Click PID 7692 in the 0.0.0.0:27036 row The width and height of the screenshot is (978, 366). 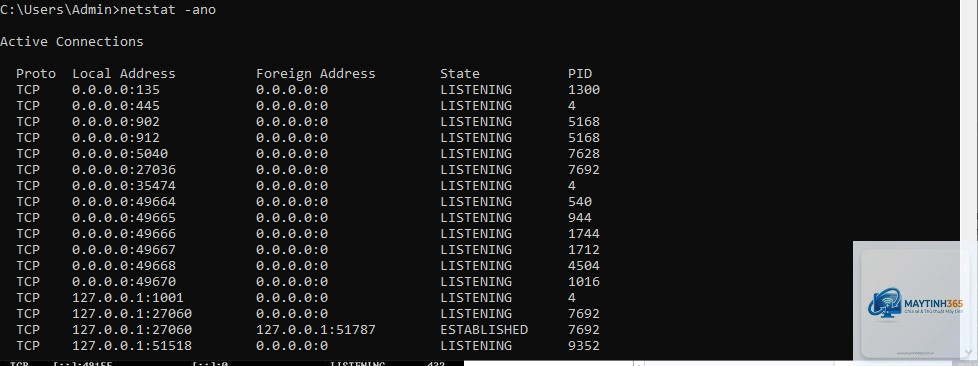(x=584, y=170)
